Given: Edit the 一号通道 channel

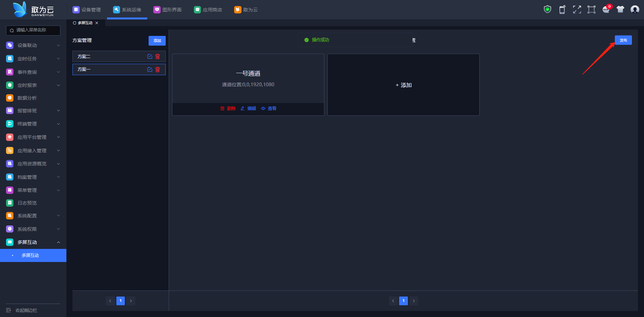Looking at the screenshot, I should [x=248, y=108].
